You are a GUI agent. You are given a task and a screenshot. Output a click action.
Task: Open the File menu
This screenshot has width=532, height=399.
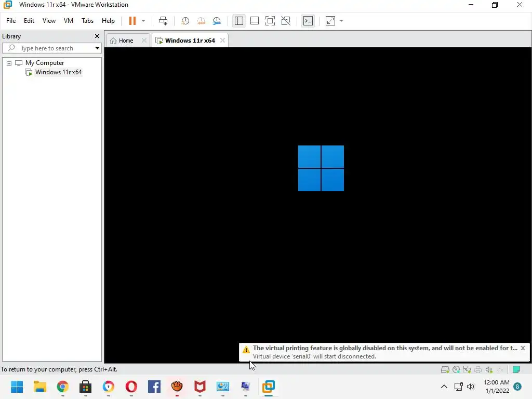pos(11,21)
